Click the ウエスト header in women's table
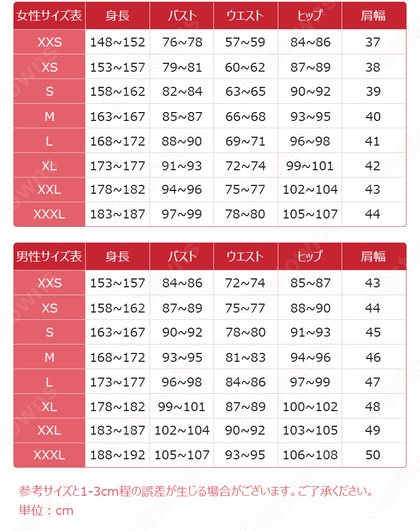The height and width of the screenshot is (531, 420). coord(245,16)
